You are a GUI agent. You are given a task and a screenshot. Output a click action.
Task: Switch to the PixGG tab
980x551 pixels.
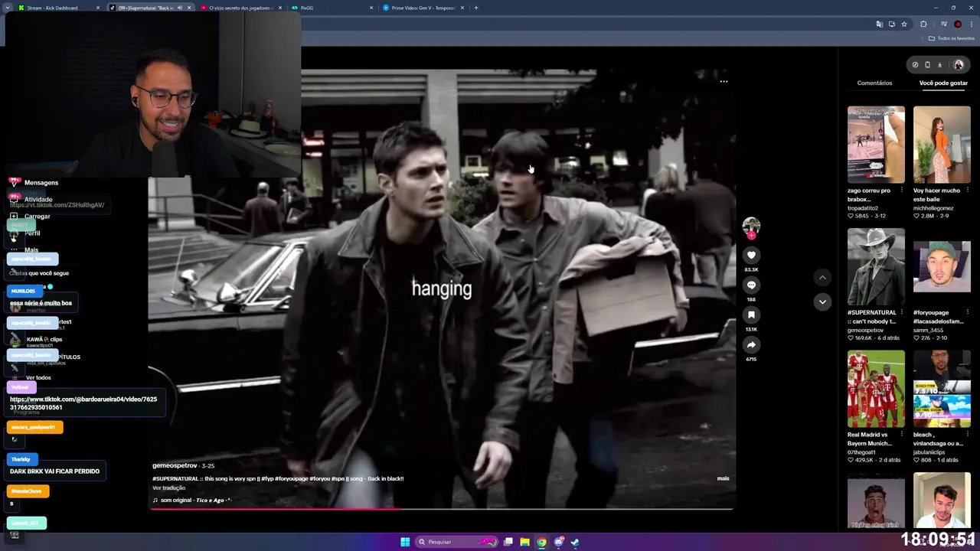[x=332, y=8]
